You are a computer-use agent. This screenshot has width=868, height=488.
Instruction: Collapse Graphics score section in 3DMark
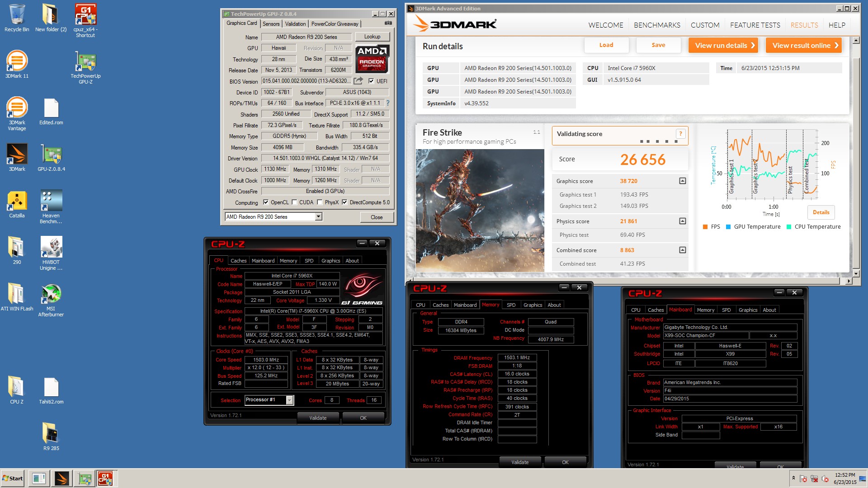click(x=683, y=181)
